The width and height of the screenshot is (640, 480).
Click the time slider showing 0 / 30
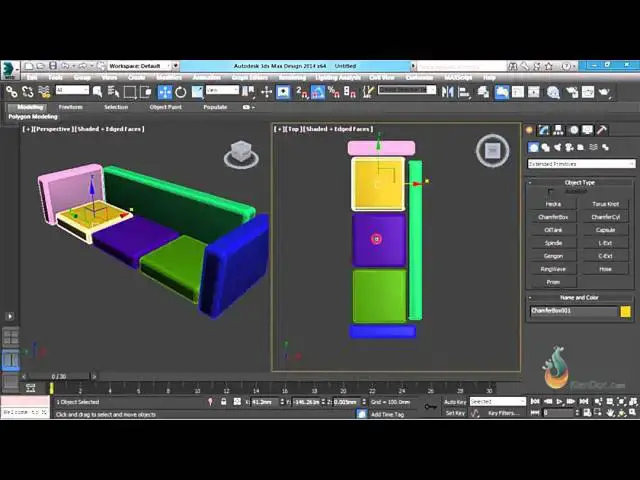coord(59,376)
